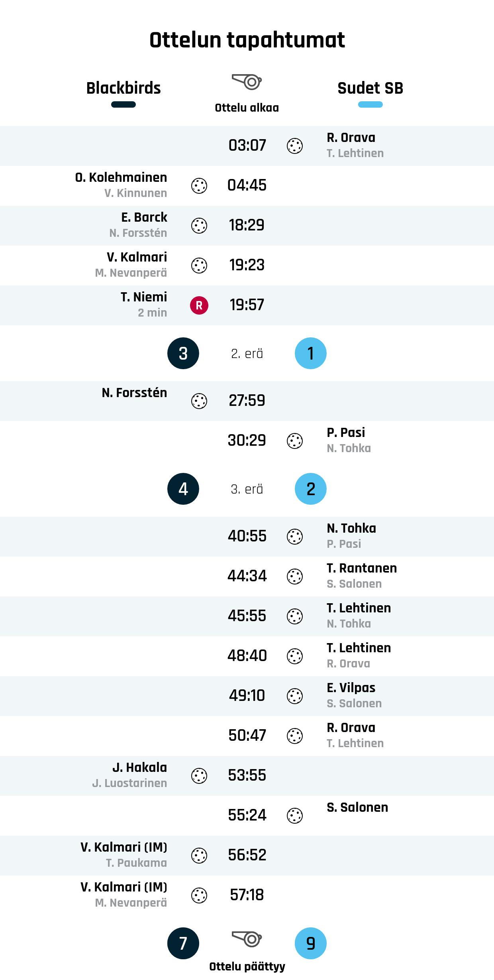Click the goal ball icon at 04:45
Screen dimensions: 494x980
tap(199, 186)
